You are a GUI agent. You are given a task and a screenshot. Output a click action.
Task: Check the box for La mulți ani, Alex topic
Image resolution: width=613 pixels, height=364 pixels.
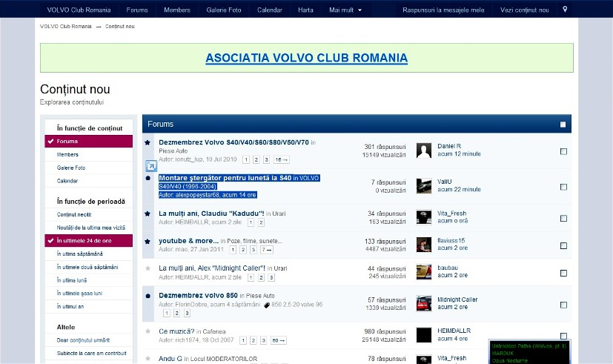pos(563,273)
